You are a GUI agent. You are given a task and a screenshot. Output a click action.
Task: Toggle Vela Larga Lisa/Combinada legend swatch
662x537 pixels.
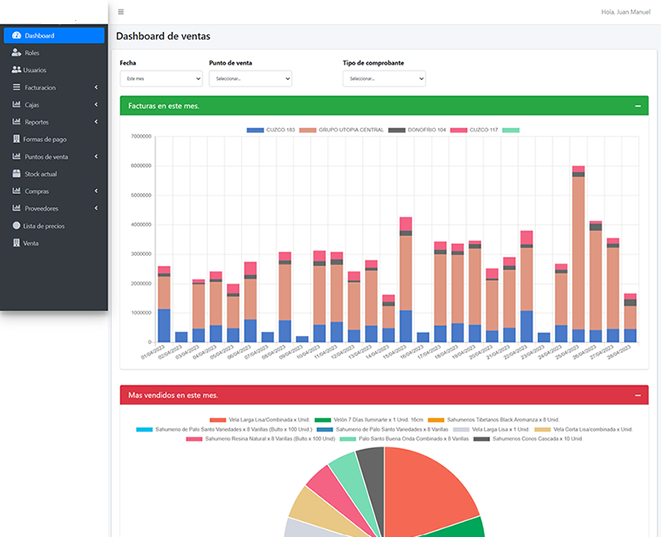(x=218, y=420)
